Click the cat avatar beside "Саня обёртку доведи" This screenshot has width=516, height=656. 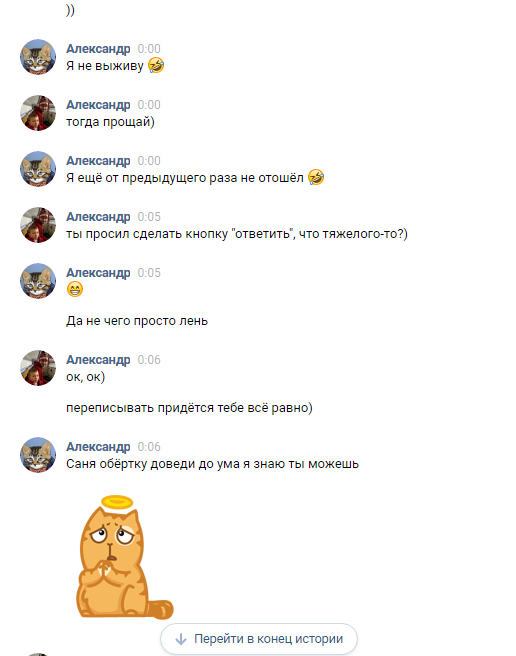(38, 455)
